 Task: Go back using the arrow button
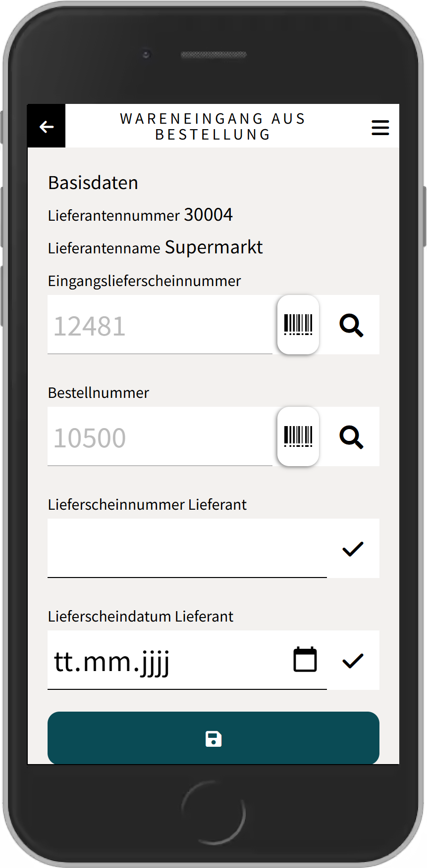tap(47, 127)
